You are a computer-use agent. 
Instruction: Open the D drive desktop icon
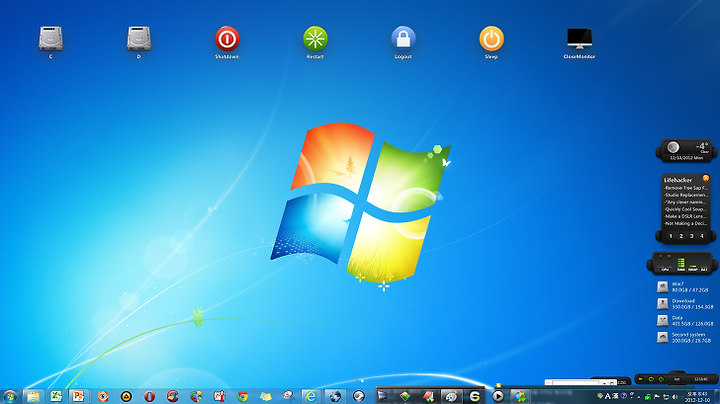pos(139,39)
